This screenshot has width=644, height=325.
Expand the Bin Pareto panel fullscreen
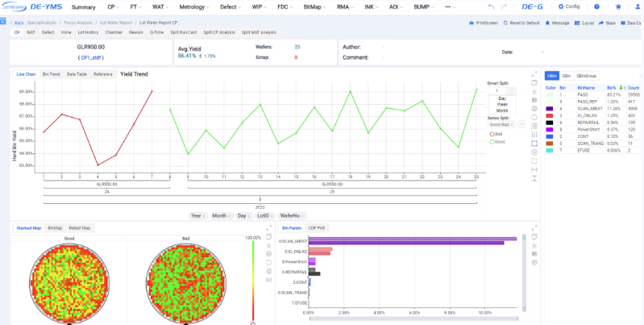click(x=535, y=228)
